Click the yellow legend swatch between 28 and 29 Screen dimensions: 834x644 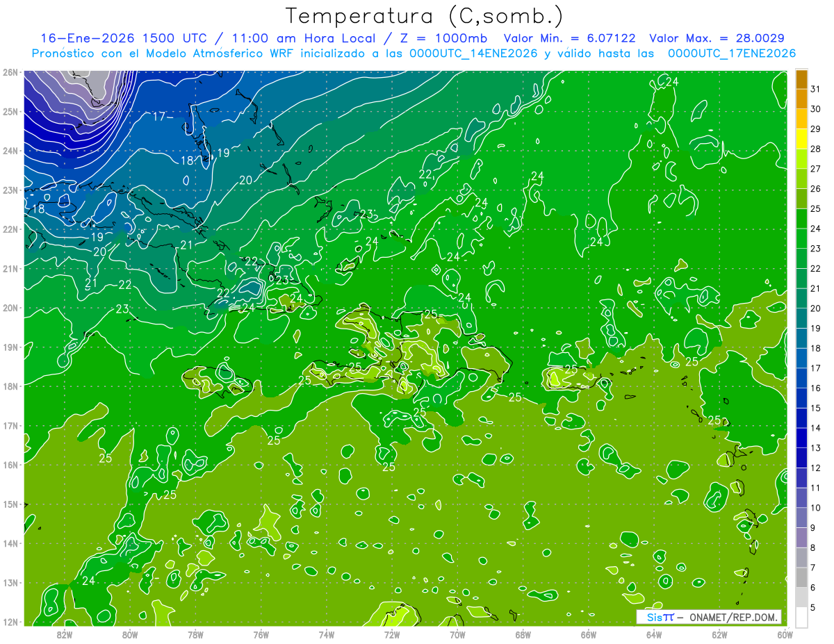click(801, 139)
